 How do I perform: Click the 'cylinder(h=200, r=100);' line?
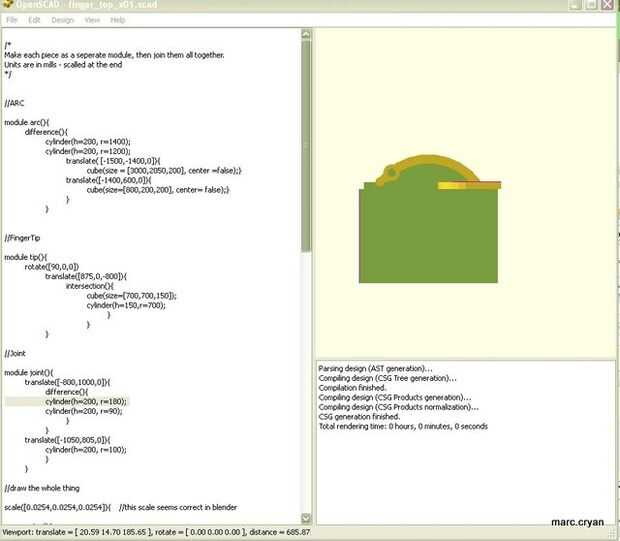tap(86, 450)
